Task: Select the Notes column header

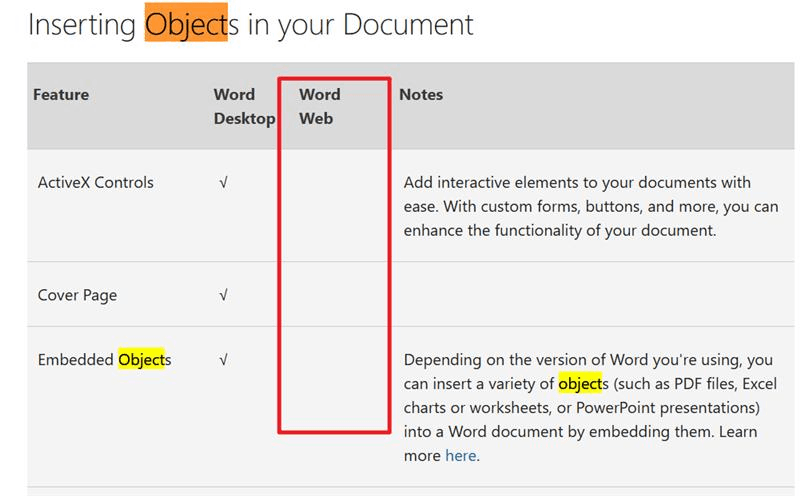Action: (x=421, y=94)
